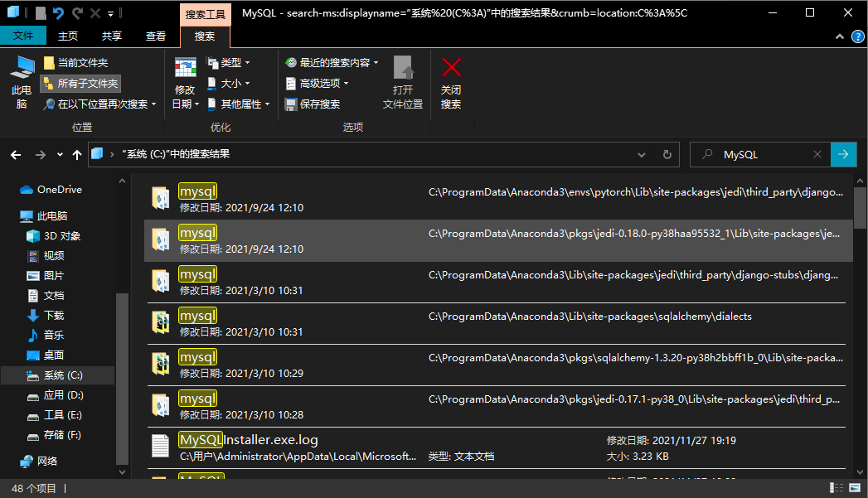Viewport: 868px width, 498px height.
Task: Switch to large thumbnails view icon
Action: click(856, 487)
